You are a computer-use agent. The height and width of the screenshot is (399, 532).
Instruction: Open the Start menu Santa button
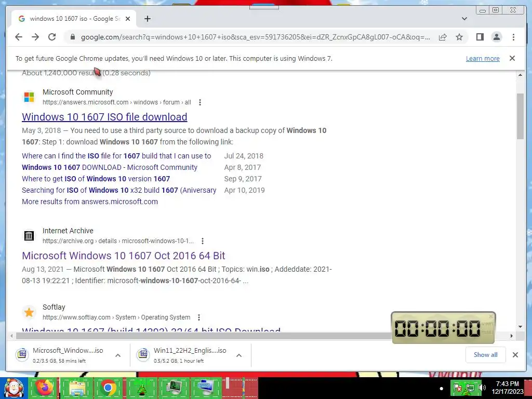(14, 388)
